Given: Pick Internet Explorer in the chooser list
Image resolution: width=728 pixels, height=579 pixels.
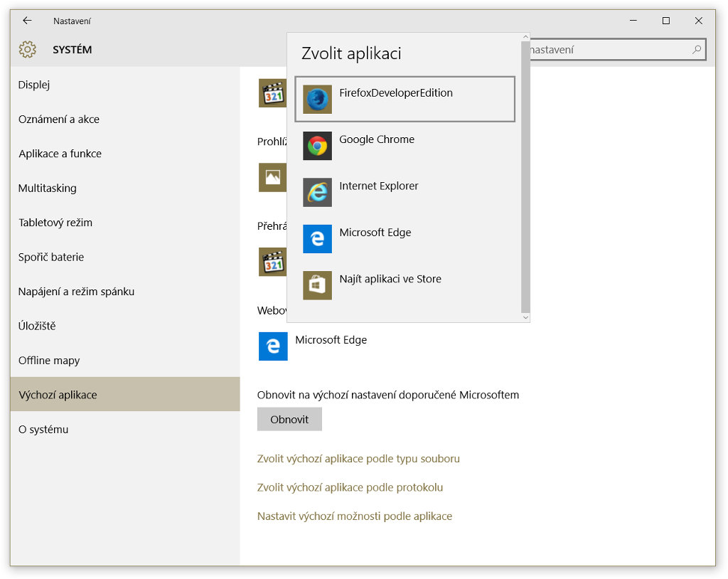Looking at the screenshot, I should coord(405,192).
